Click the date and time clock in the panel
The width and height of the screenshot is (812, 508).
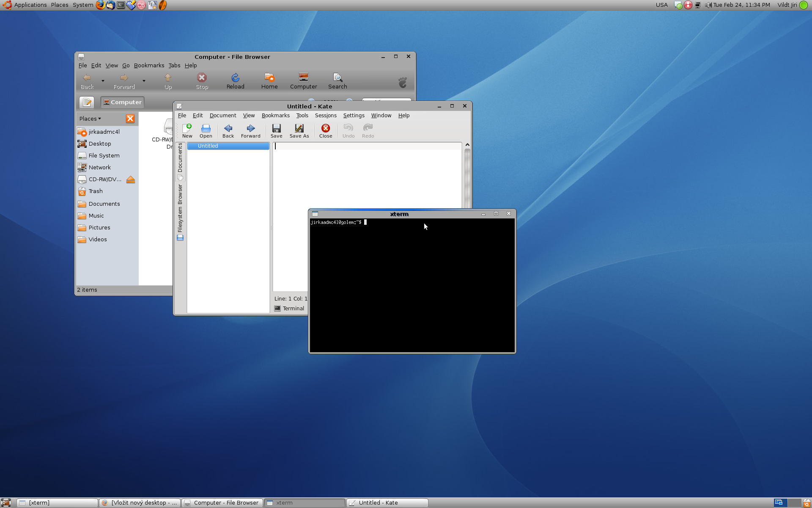741,5
